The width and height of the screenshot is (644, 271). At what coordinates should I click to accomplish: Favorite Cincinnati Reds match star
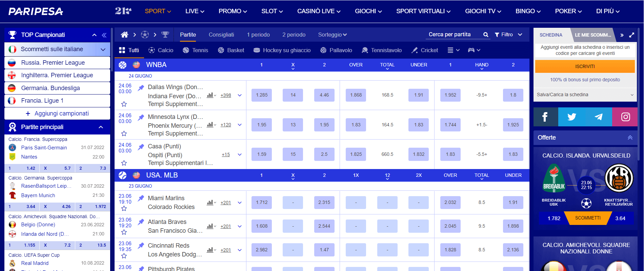(124, 256)
